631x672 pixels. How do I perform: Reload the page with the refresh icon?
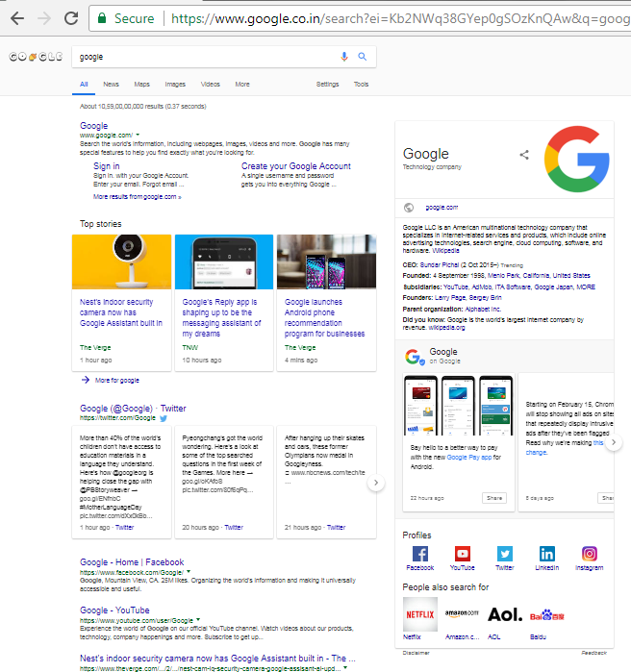pyautogui.click(x=71, y=18)
